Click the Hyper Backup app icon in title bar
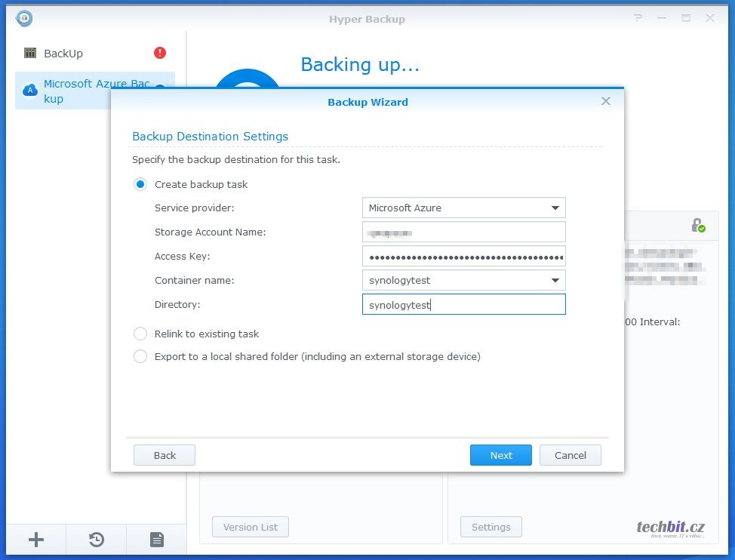 tap(24, 18)
